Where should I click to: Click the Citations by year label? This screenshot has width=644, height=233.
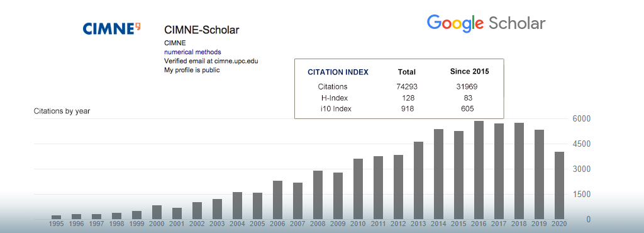62,111
